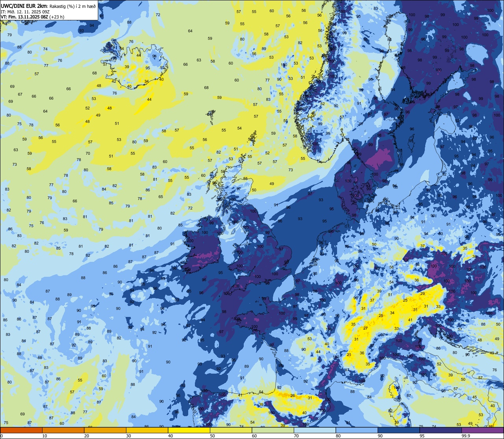Click the legend label "80"
The height and width of the screenshot is (439, 504).
[x=338, y=436]
